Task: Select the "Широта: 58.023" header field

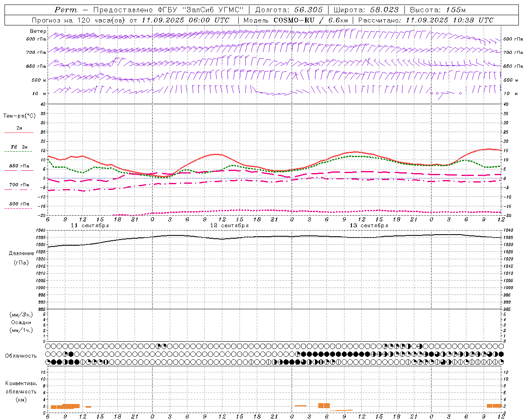Action: click(366, 10)
